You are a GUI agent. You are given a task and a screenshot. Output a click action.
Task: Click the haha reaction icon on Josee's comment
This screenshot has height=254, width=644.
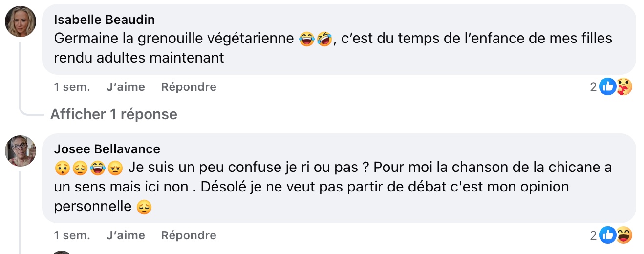coord(623,235)
